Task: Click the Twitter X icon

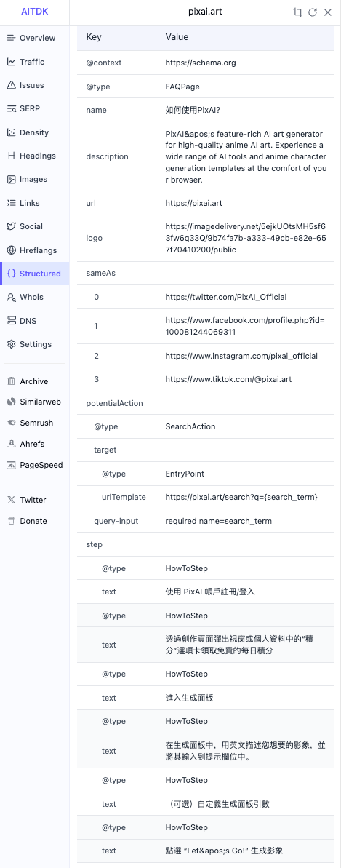Action: point(11,500)
